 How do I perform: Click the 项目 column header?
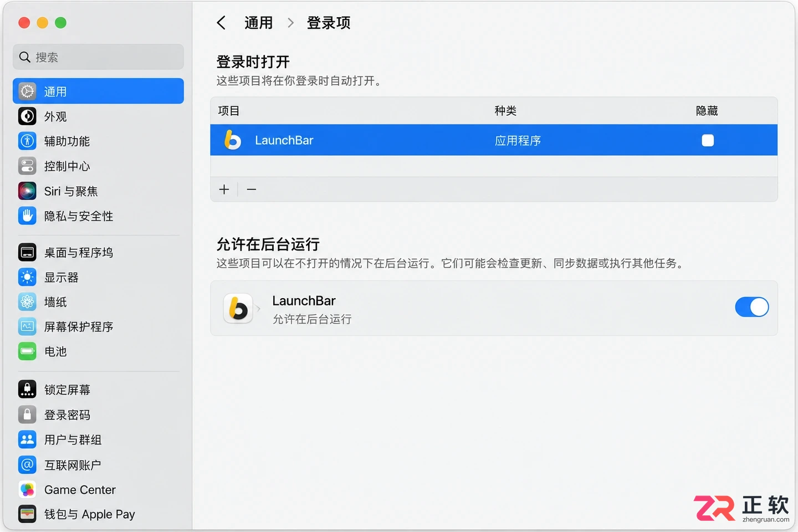coord(229,111)
